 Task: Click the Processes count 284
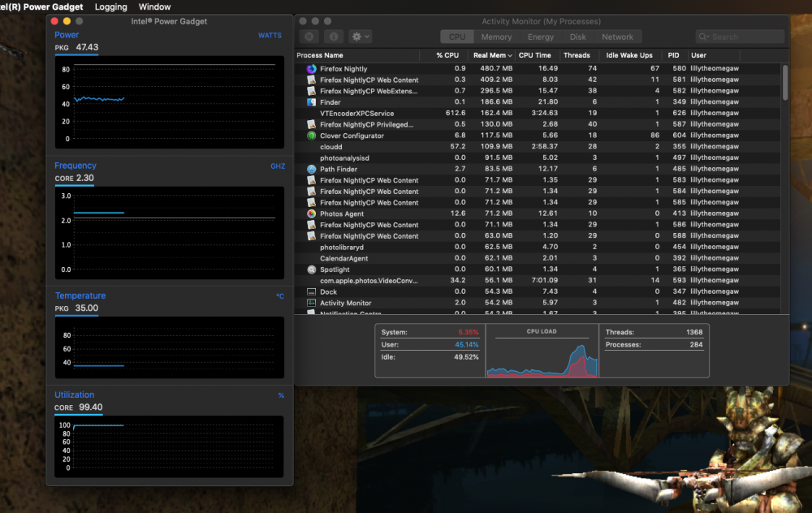tap(696, 345)
